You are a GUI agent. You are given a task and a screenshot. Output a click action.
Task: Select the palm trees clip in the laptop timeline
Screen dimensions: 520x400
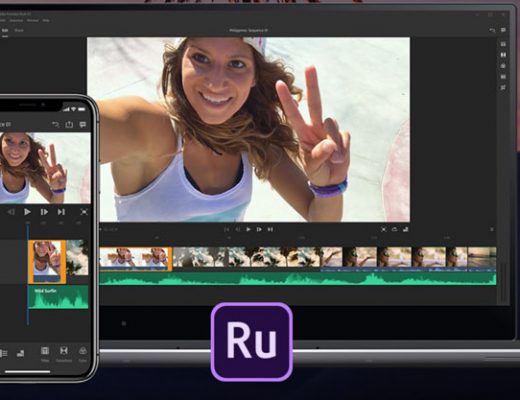point(247,257)
